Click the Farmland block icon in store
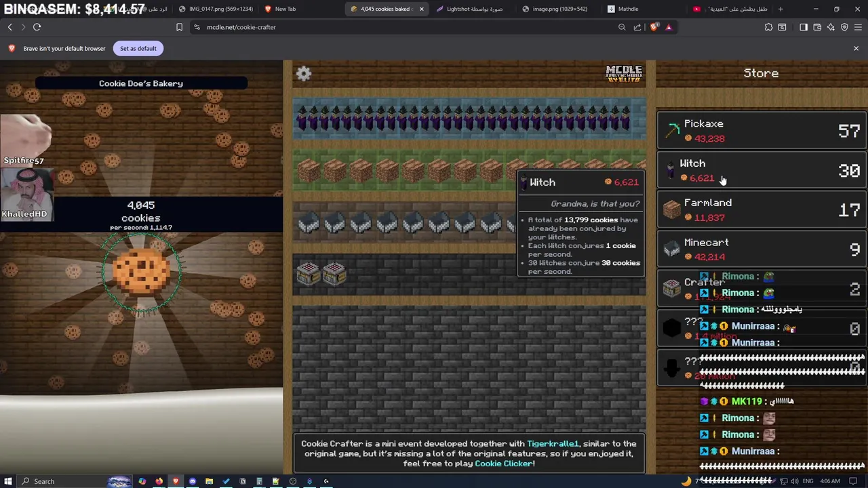This screenshot has width=868, height=488. click(672, 209)
